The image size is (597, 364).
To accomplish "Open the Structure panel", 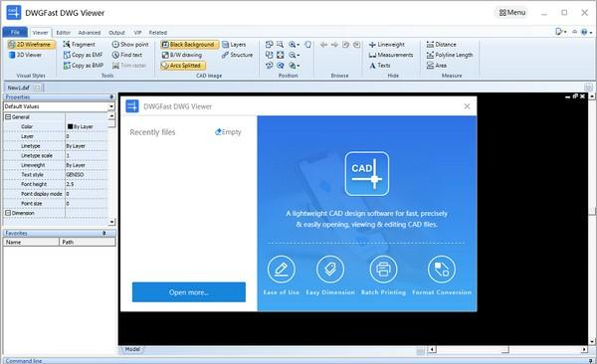I will (237, 55).
